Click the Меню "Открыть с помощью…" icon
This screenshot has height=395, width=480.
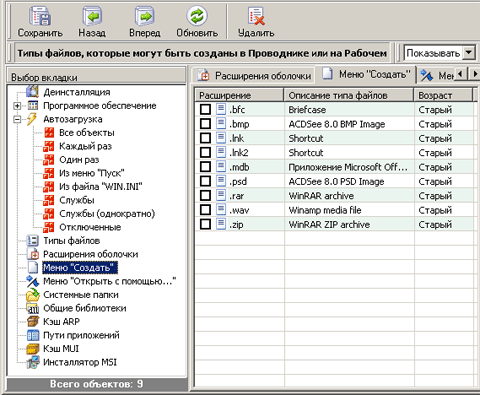(x=33, y=281)
